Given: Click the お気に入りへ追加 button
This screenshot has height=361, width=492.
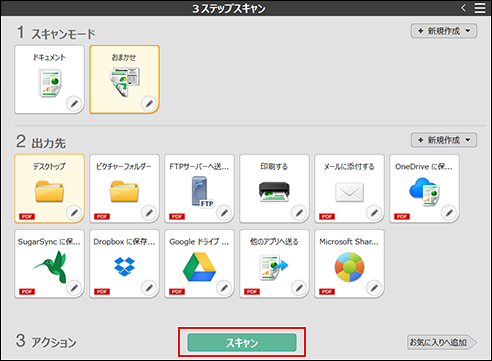Looking at the screenshot, I should coord(442,342).
